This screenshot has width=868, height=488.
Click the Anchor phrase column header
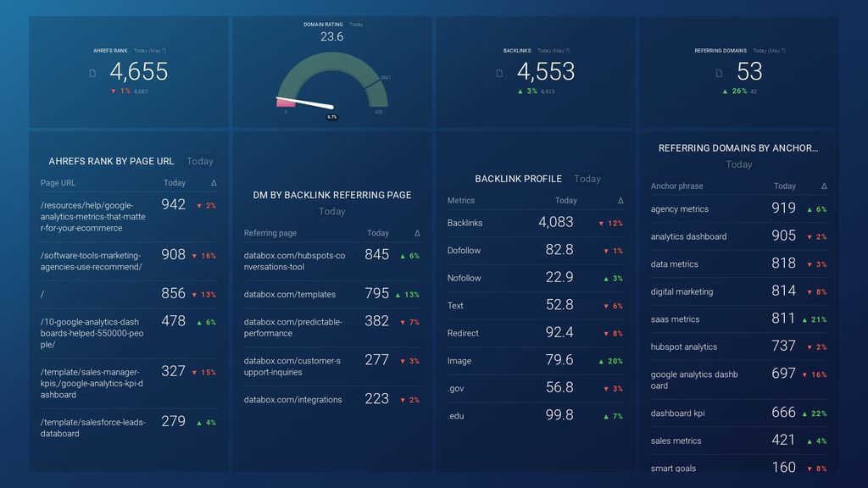pos(676,186)
